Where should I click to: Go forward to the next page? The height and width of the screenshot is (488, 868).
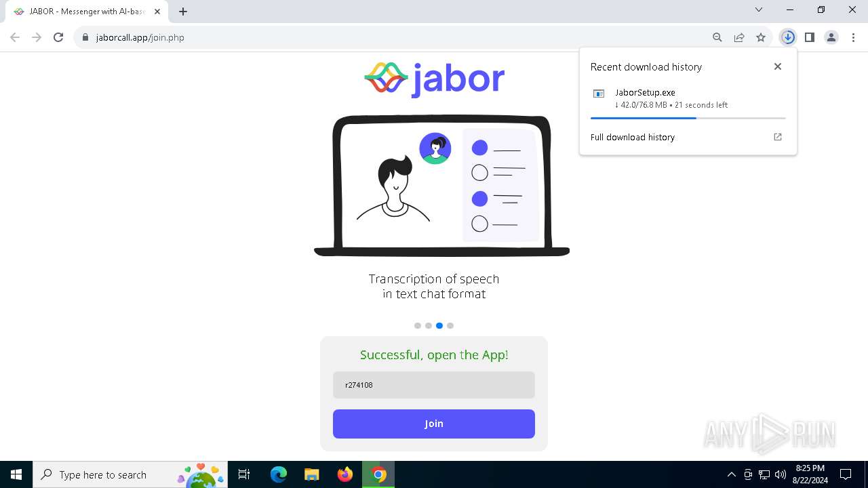[37, 37]
